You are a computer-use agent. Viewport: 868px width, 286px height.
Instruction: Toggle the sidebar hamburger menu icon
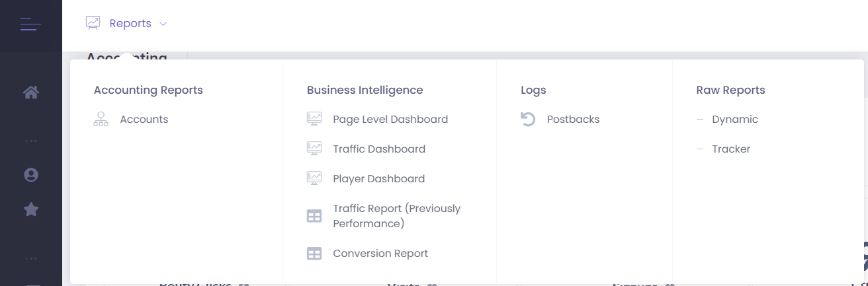tap(30, 24)
